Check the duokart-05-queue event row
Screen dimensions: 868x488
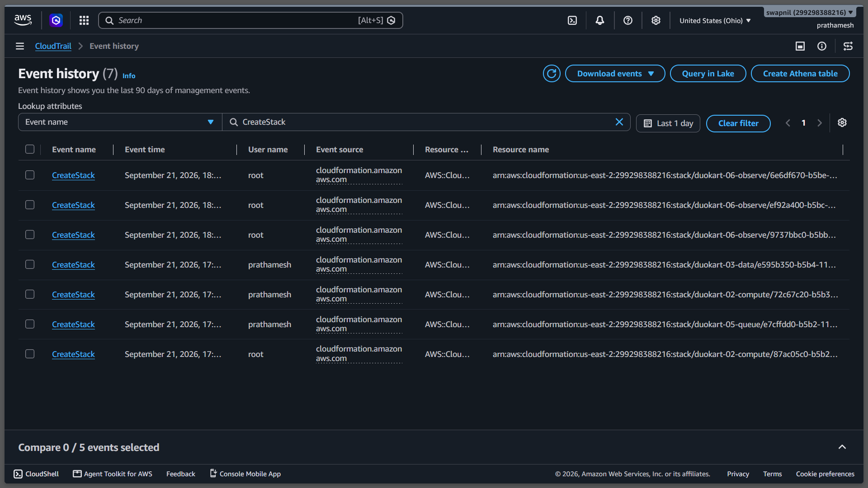pos(30,324)
